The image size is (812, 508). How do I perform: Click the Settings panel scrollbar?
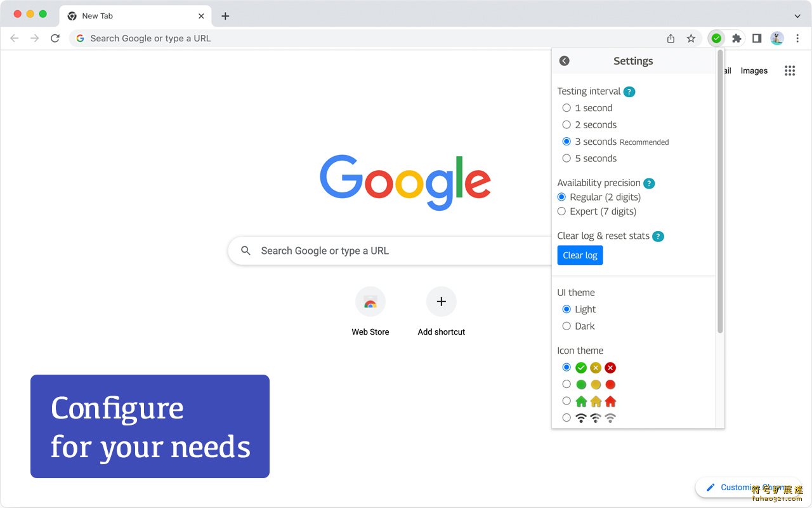click(x=720, y=192)
